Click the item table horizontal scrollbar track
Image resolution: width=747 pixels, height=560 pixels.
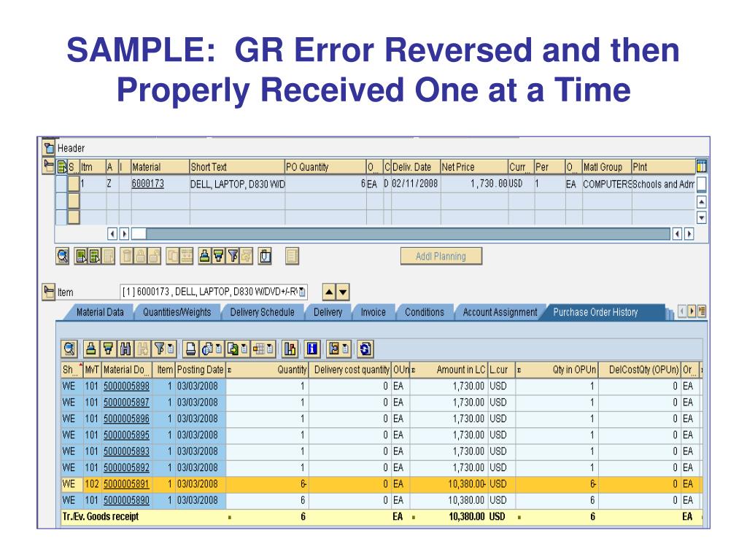point(408,234)
